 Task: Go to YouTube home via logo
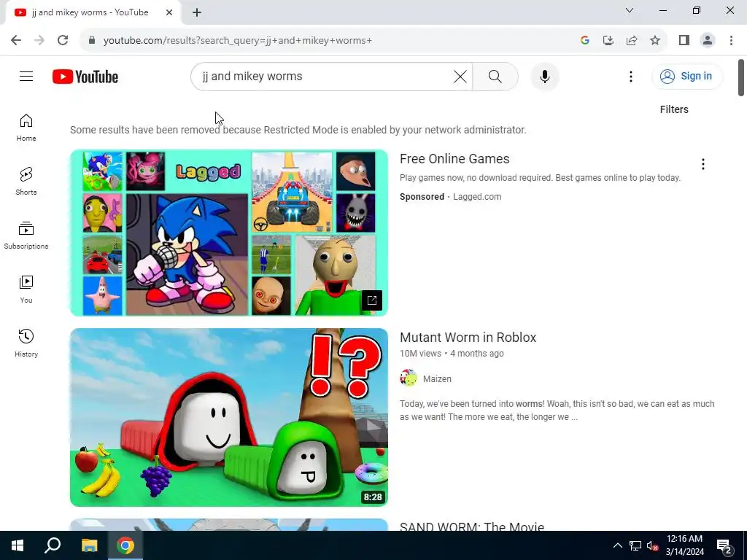85,77
